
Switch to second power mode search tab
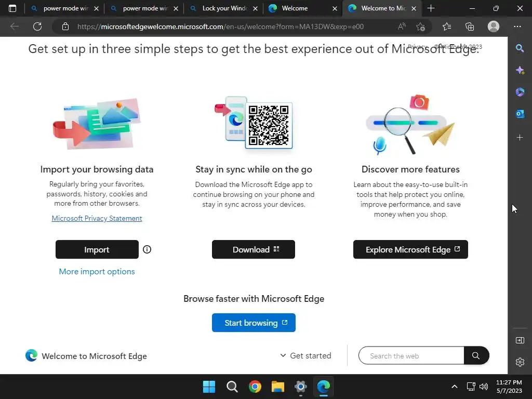[144, 8]
